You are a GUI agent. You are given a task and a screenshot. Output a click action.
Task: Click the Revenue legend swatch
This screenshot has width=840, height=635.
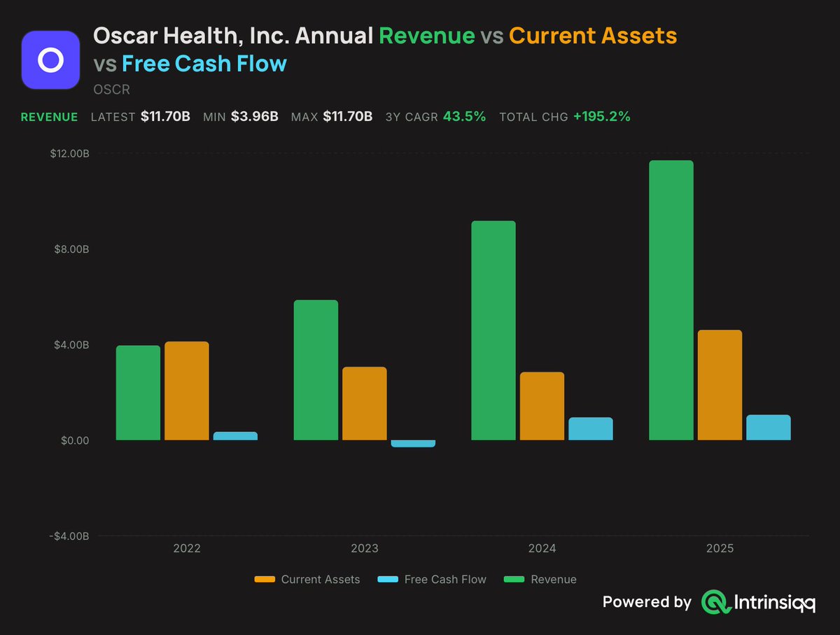[514, 580]
